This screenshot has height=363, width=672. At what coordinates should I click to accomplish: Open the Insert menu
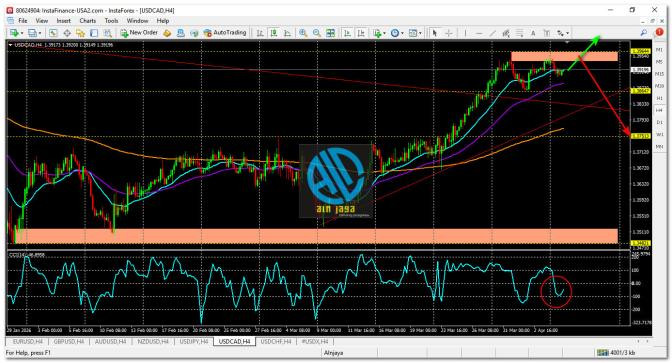point(63,21)
